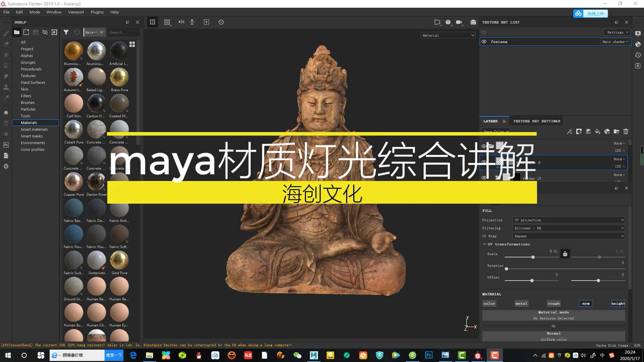Open the Main shader dropdown
This screenshot has width=644, height=362.
point(615,42)
